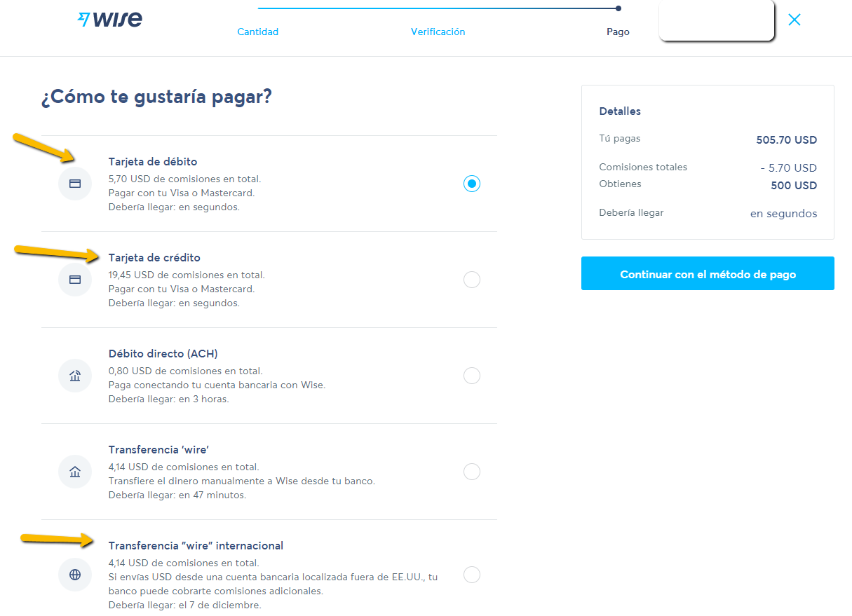This screenshot has width=852, height=616.
Task: Click the bank building icon for Transferencia 'wire'
Action: 75,472
